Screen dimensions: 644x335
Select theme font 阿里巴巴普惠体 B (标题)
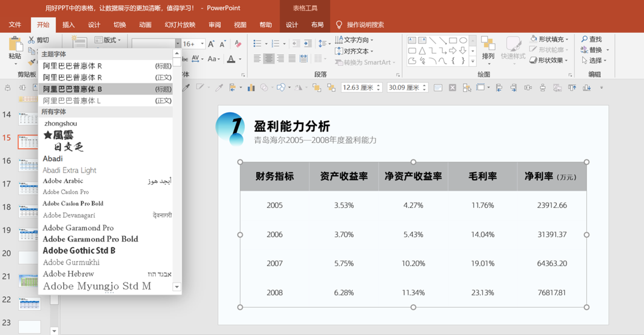(x=105, y=89)
